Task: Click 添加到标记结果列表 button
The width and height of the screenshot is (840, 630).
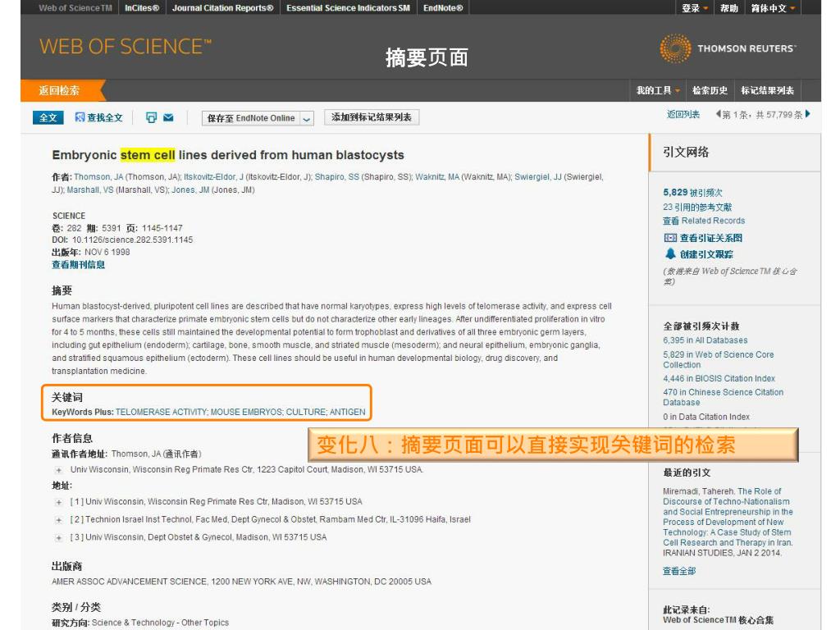Action: coord(372,117)
